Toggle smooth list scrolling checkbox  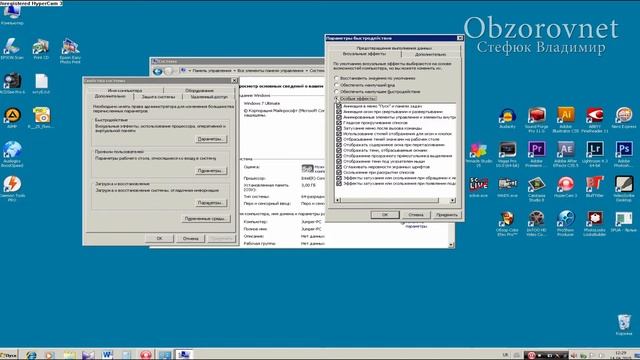[x=339, y=122]
